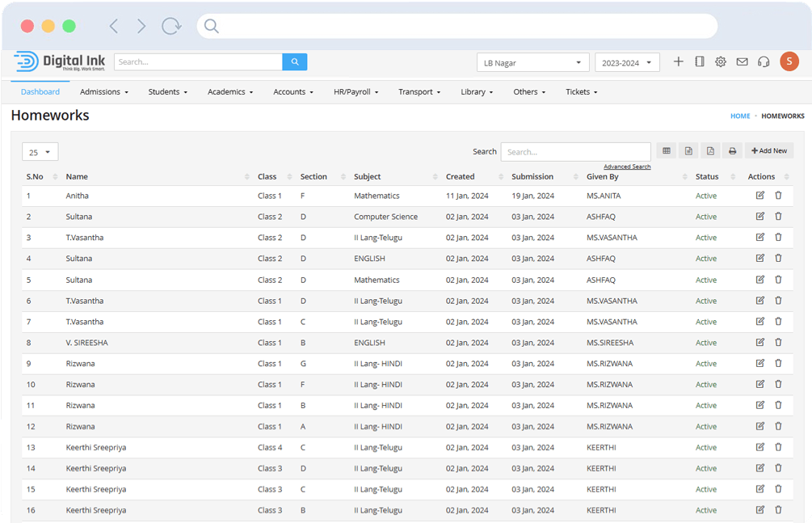Open the Academics menu
Image resolution: width=812 pixels, height=523 pixels.
click(229, 91)
